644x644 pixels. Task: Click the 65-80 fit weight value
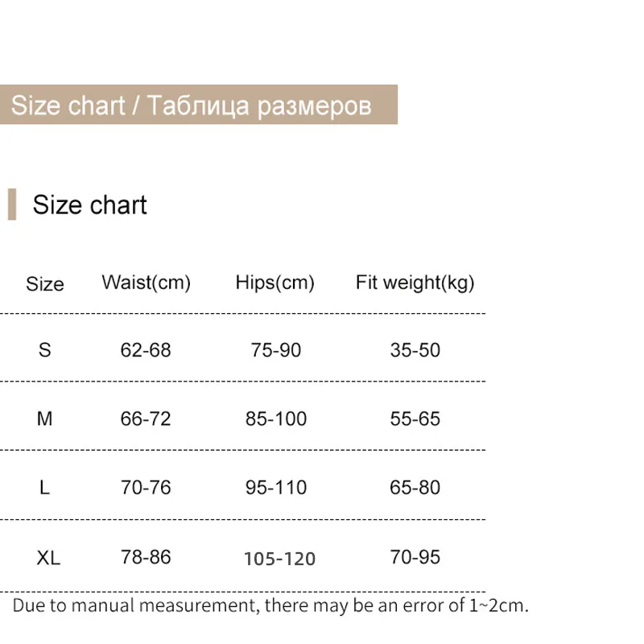[415, 488]
